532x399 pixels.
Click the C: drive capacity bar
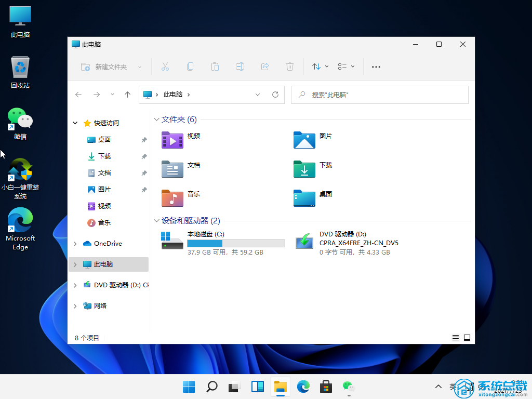coord(236,243)
